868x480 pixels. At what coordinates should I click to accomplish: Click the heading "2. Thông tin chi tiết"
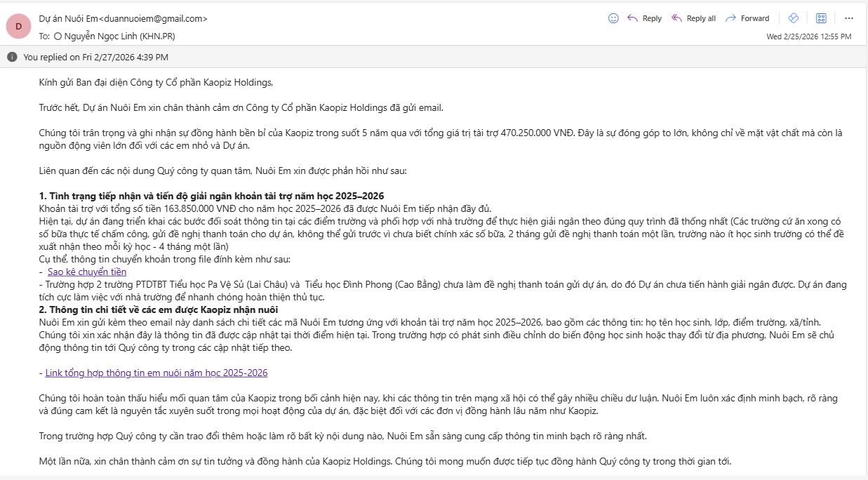pos(159,309)
